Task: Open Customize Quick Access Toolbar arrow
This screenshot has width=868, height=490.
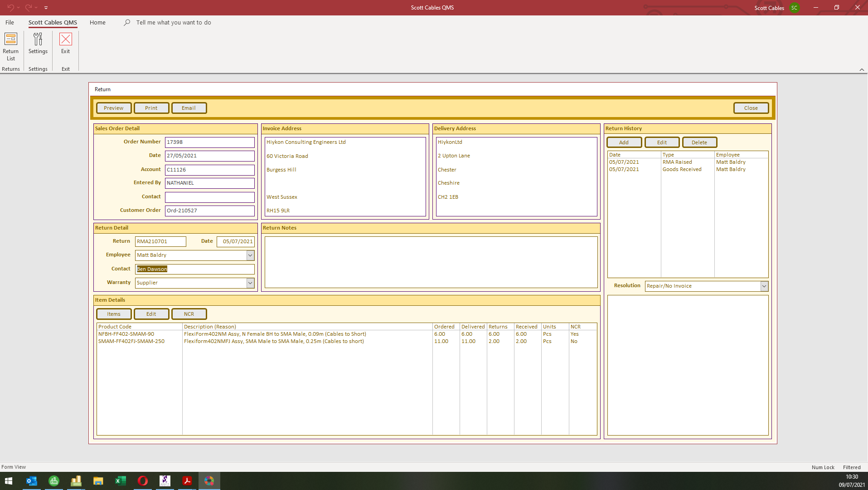Action: point(46,8)
